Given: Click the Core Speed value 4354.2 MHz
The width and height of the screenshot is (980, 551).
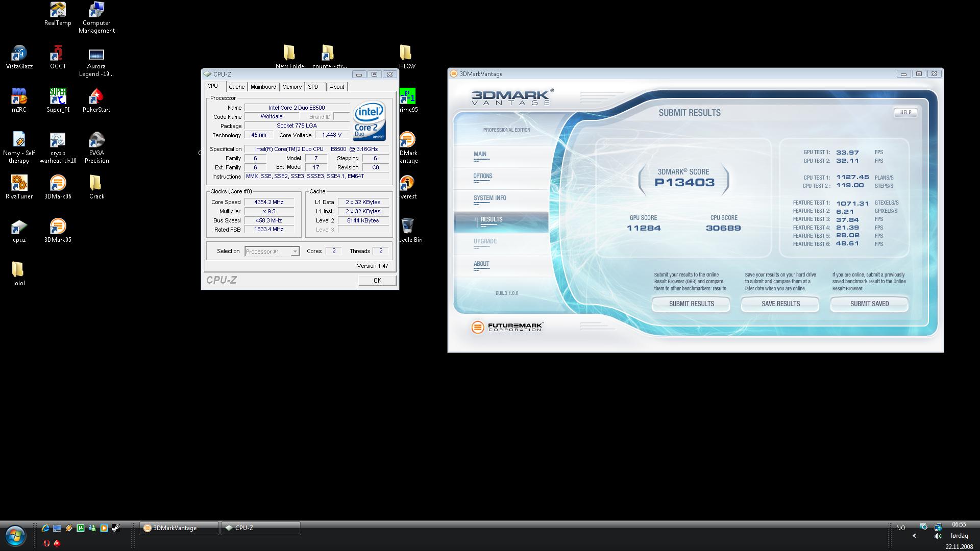Looking at the screenshot, I should coord(269,202).
